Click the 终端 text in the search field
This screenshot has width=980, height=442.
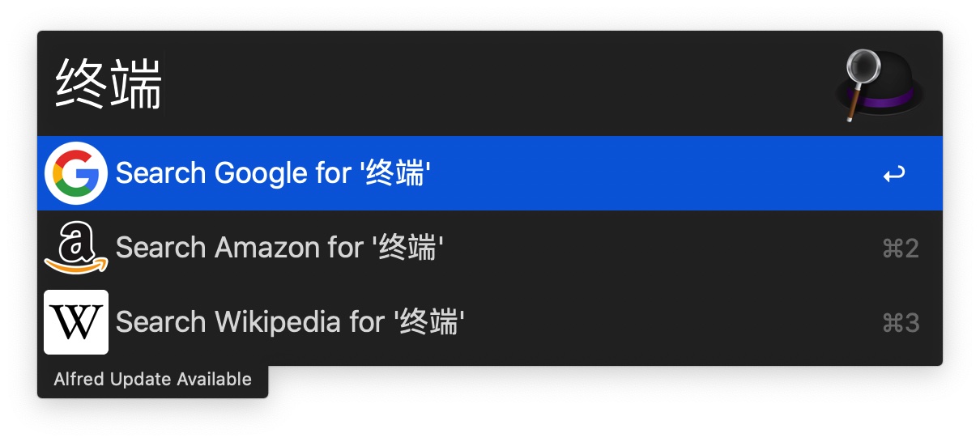point(109,84)
